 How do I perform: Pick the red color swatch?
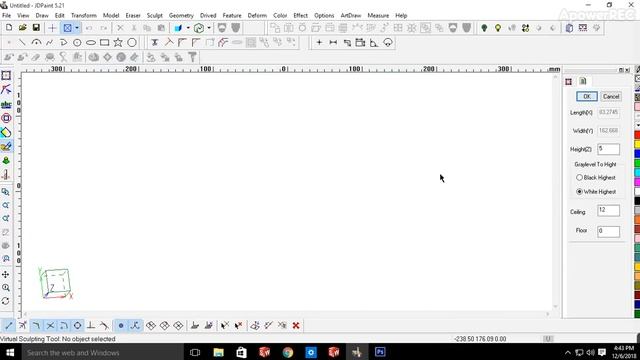[x=637, y=134]
